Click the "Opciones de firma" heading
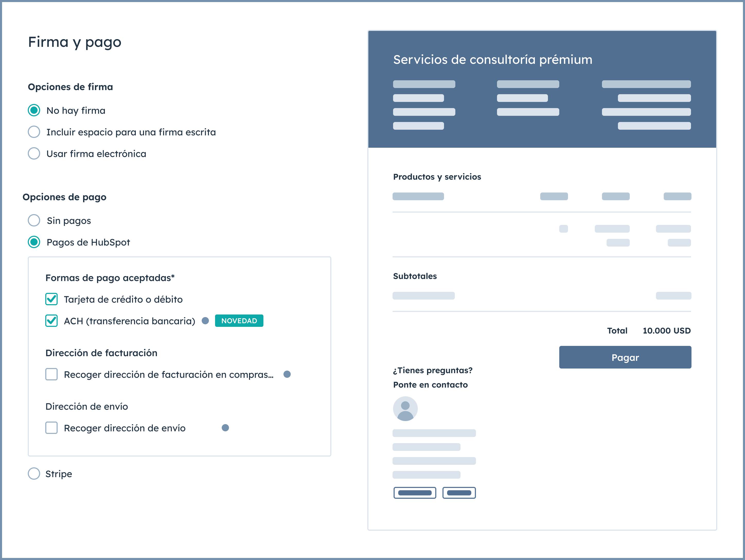Image resolution: width=745 pixels, height=560 pixels. pyautogui.click(x=70, y=86)
